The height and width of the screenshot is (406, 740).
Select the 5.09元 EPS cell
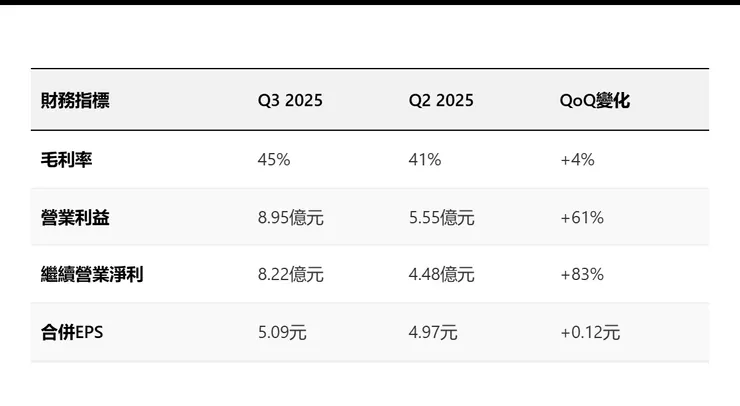282,332
